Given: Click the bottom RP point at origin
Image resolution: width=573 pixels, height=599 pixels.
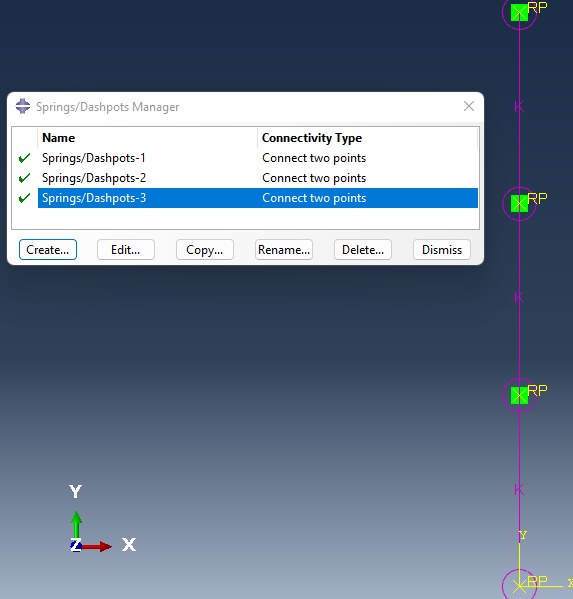Looking at the screenshot, I should (x=519, y=585).
